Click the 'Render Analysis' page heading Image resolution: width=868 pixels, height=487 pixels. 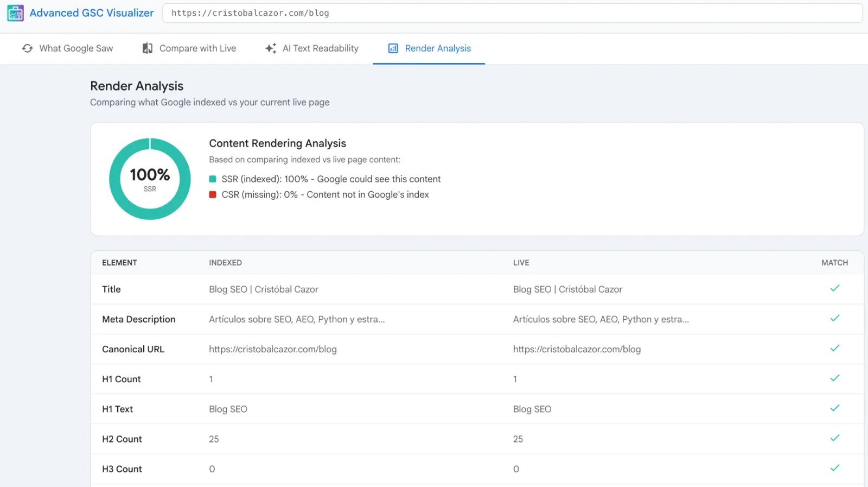(x=137, y=86)
